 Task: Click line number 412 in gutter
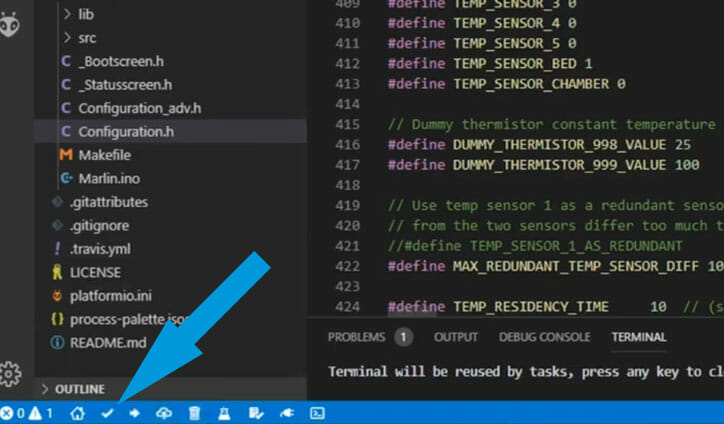[x=348, y=64]
